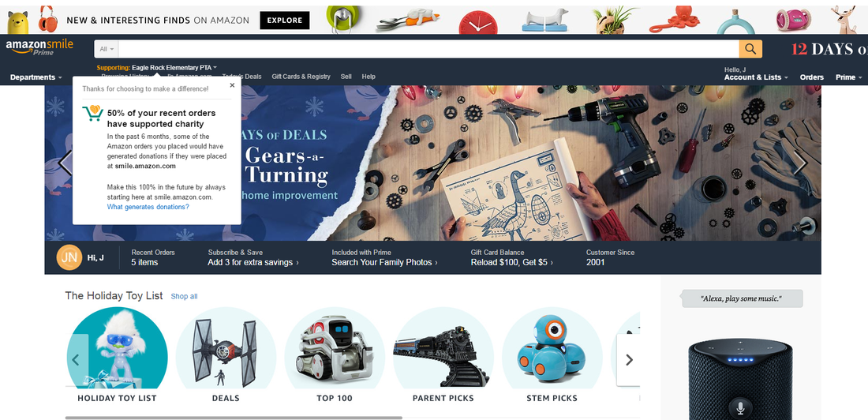Show the next hero banner slide
This screenshot has height=420, width=868.
(799, 163)
